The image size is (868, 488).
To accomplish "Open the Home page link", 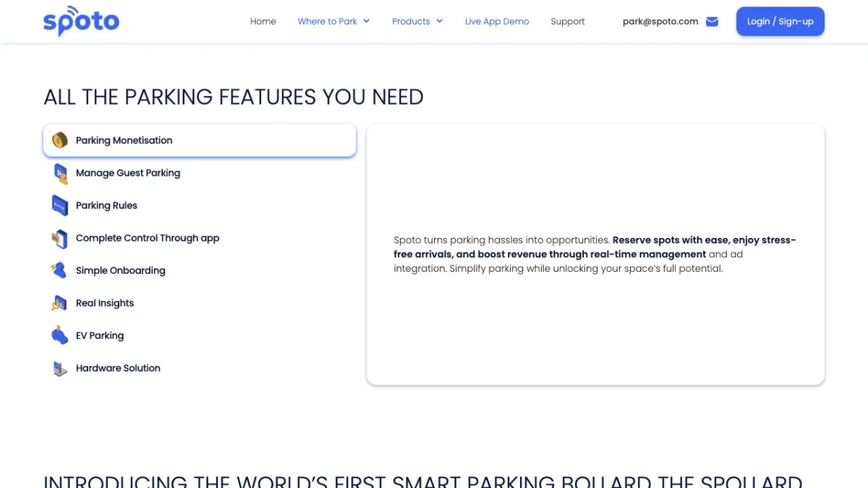I will [x=263, y=22].
